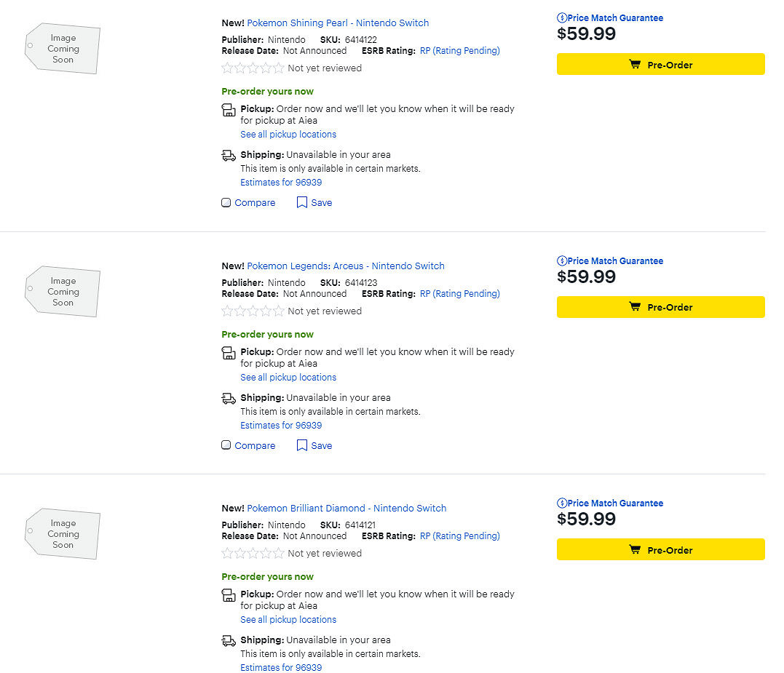Click Save bookmark icon for Pokemon Shining Pearl
Screen dimensions: 784x673
[302, 203]
